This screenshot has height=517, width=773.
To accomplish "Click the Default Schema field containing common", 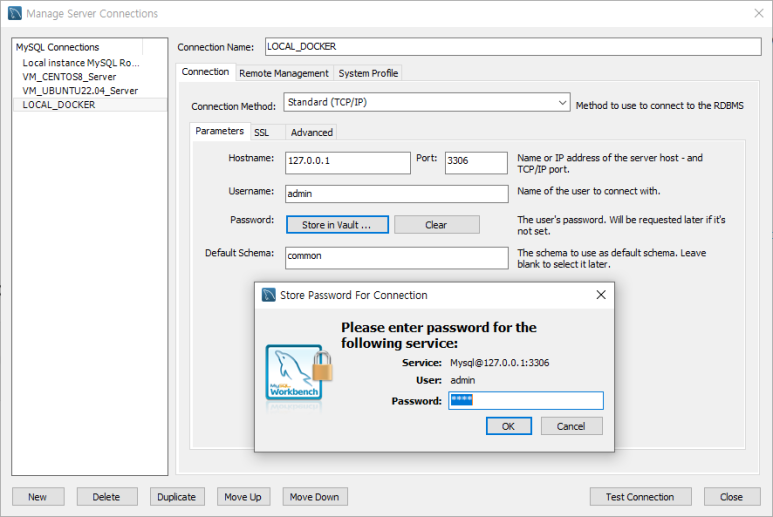I will point(397,258).
